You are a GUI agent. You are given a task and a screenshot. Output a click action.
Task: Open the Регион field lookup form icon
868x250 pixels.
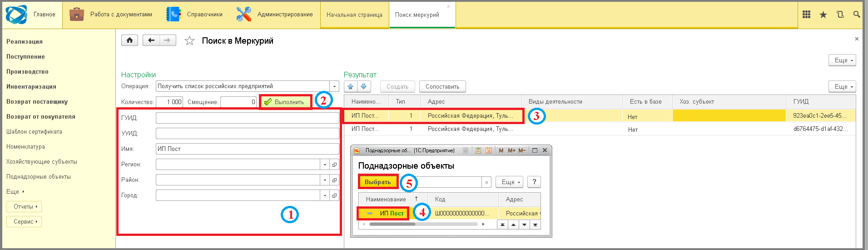tap(334, 165)
